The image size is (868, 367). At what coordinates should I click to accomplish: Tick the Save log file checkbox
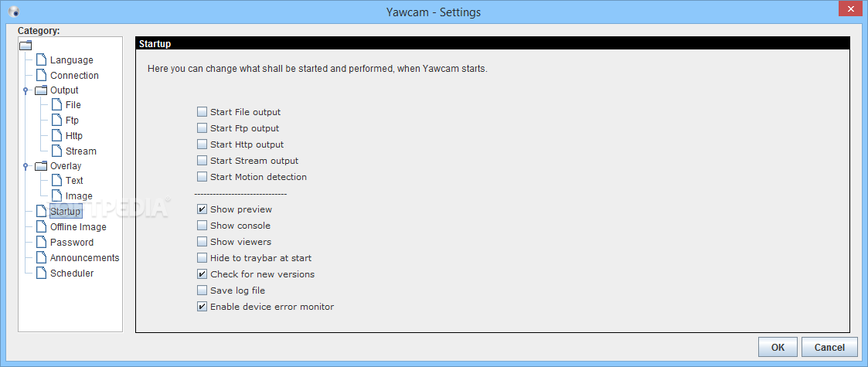click(202, 290)
